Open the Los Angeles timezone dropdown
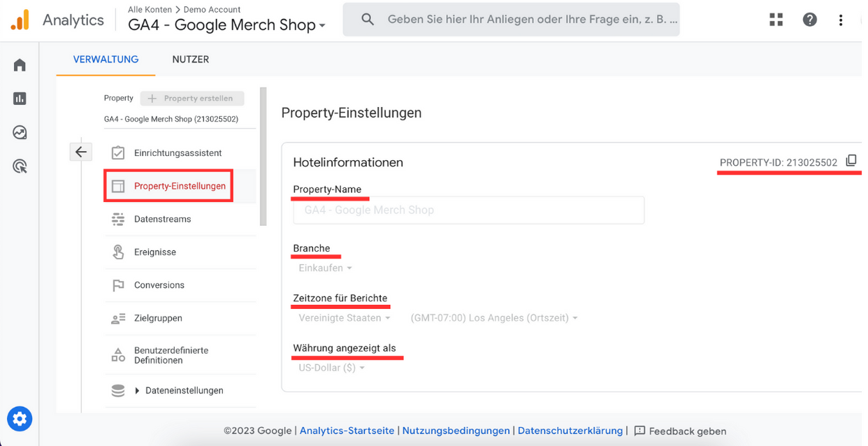868x446 pixels. 494,317
